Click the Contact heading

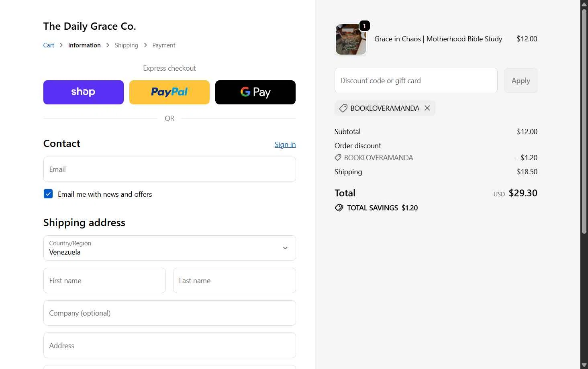(62, 144)
